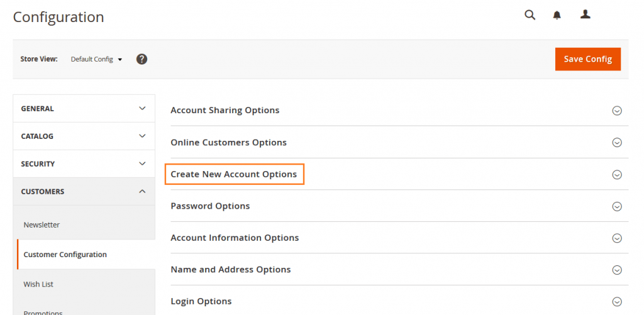Open the Default Config store view dropdown
This screenshot has width=644, height=315.
(96, 59)
